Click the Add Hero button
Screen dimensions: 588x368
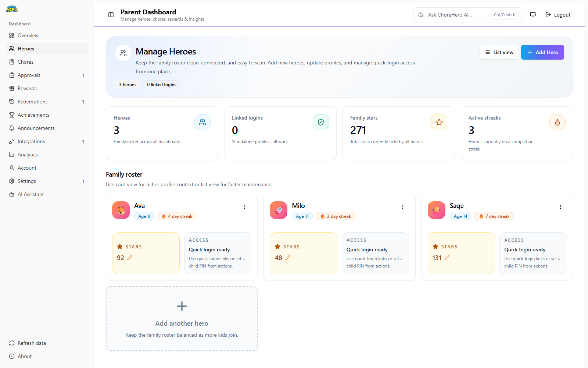click(542, 52)
